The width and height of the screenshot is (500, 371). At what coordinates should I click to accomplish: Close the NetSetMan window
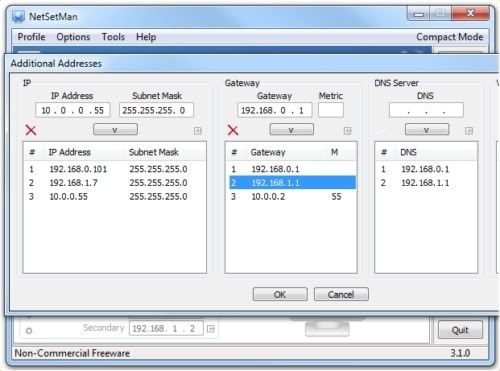(x=470, y=13)
